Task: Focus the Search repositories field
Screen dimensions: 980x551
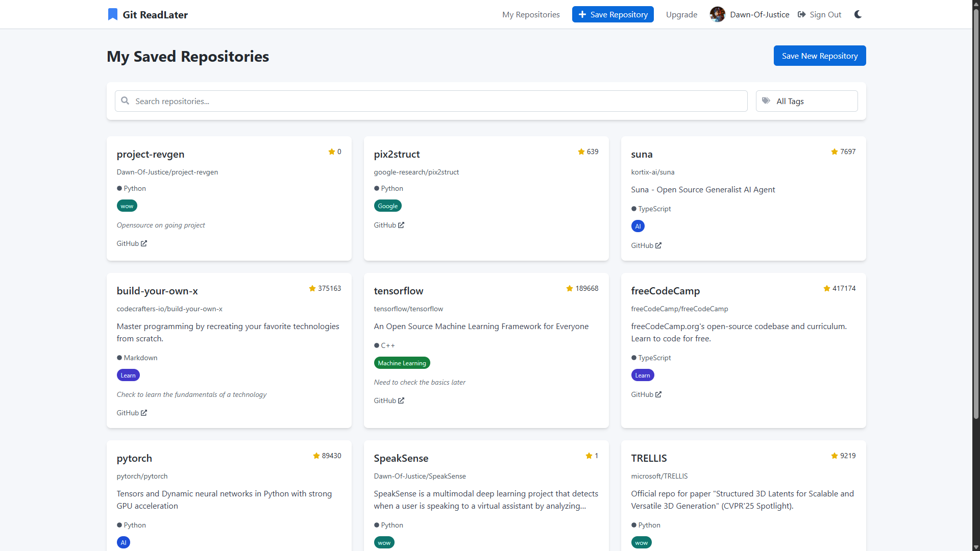Action: [431, 101]
